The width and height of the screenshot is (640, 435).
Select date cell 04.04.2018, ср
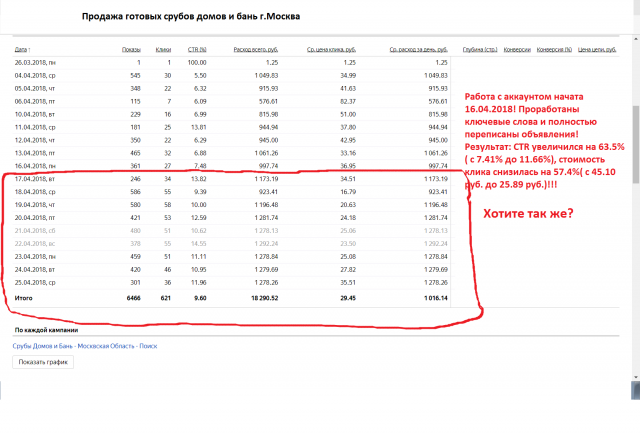coord(35,75)
